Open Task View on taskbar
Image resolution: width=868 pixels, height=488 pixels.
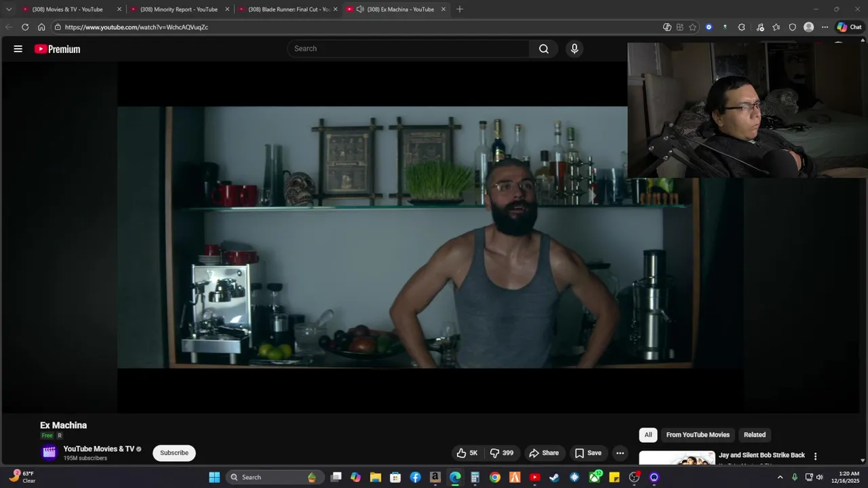[336, 477]
